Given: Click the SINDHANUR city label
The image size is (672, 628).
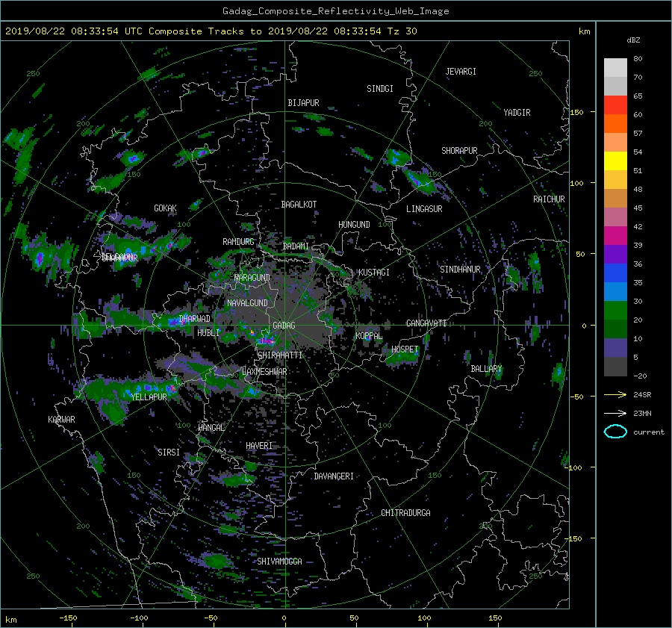Looking at the screenshot, I should tap(460, 270).
